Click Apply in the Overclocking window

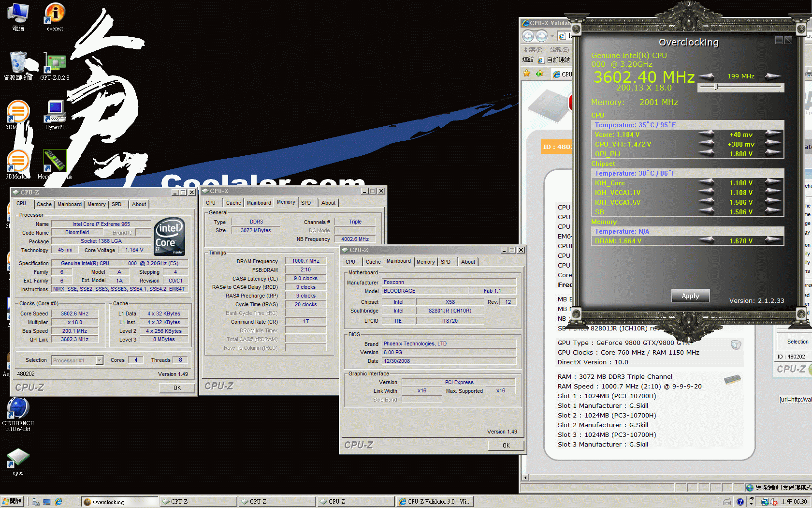pos(690,296)
